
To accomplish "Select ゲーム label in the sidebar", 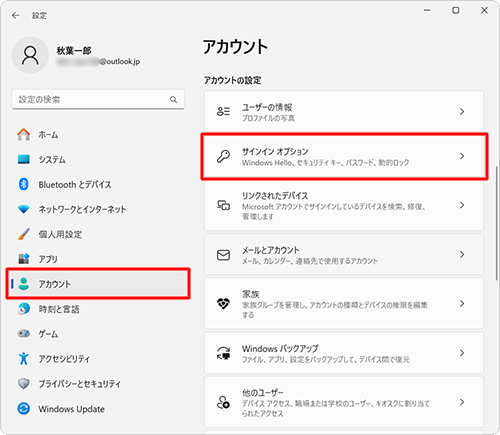I will click(x=48, y=334).
